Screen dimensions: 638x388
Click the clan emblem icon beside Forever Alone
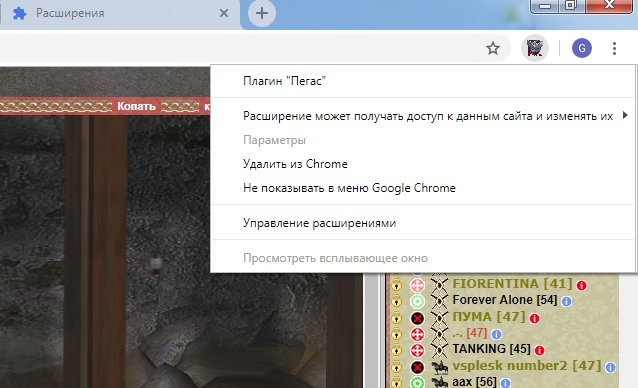coord(439,302)
